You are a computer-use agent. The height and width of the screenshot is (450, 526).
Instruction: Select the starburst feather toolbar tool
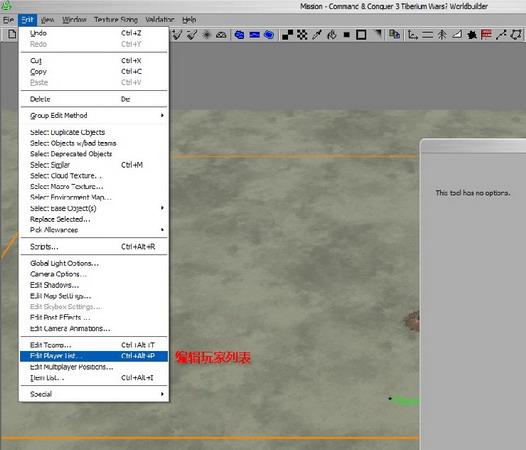click(x=206, y=35)
